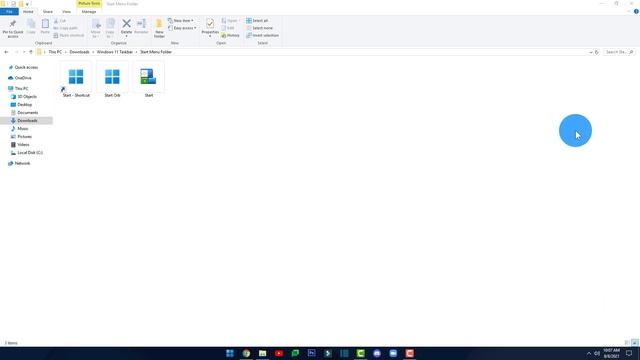The image size is (640, 360).
Task: Open Documents in navigation pane
Action: coord(24,113)
